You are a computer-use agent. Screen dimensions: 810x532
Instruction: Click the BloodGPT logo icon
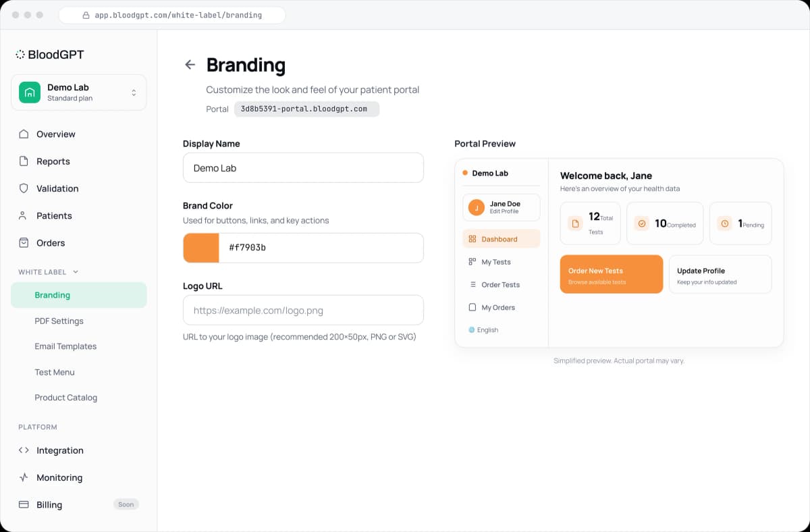pos(20,55)
